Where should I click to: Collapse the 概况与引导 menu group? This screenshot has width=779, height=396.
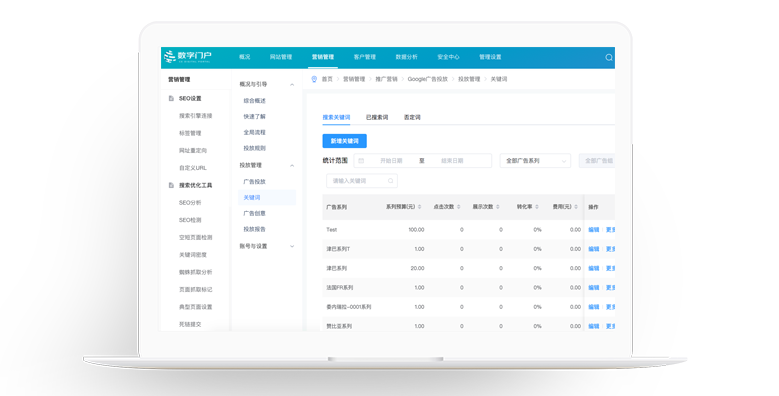[292, 84]
